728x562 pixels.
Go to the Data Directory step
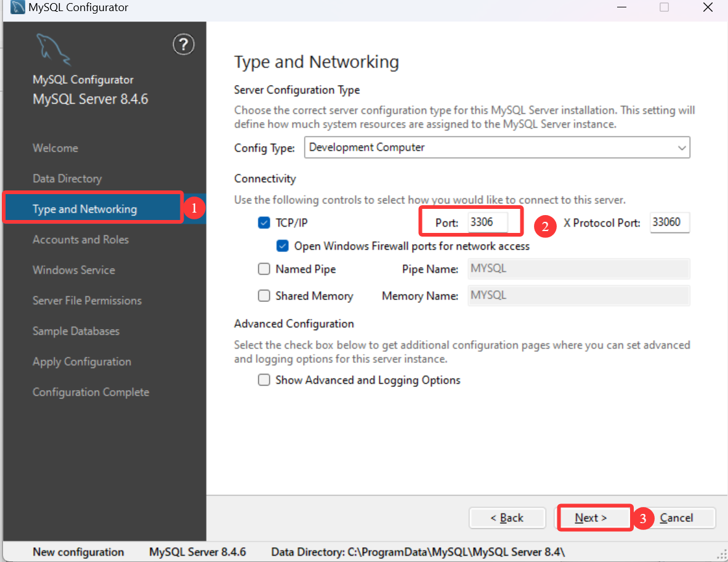[67, 179]
